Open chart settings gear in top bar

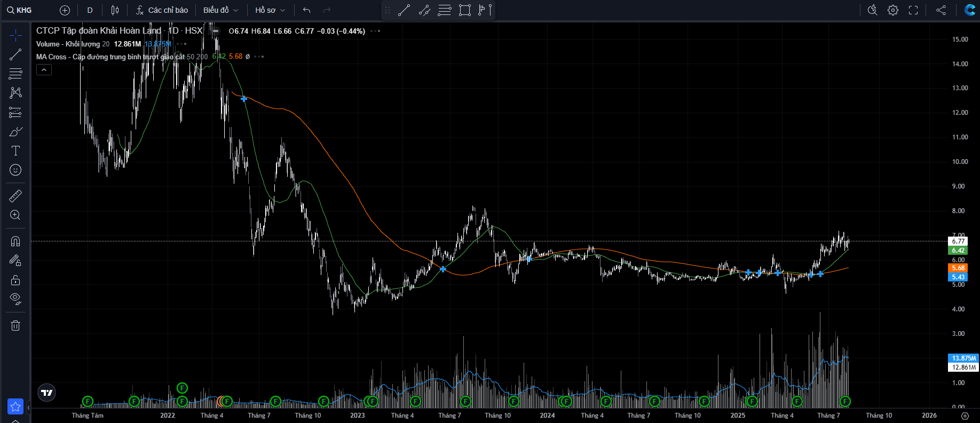point(893,10)
